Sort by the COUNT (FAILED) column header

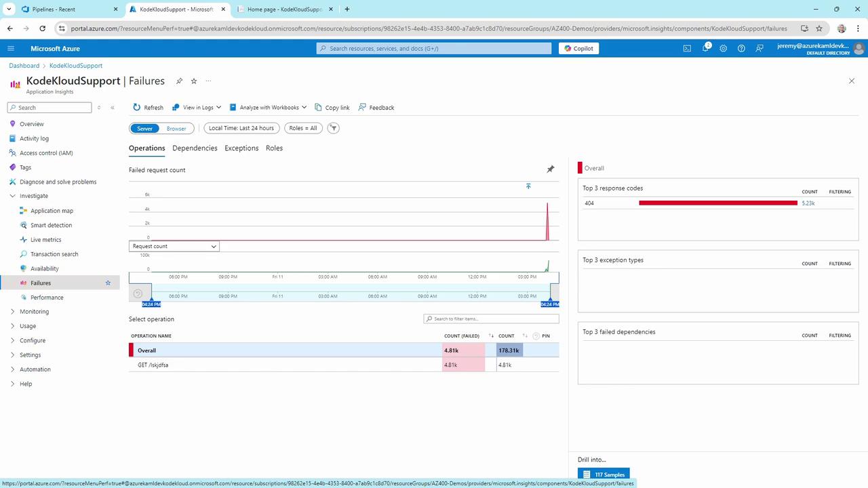pos(462,336)
